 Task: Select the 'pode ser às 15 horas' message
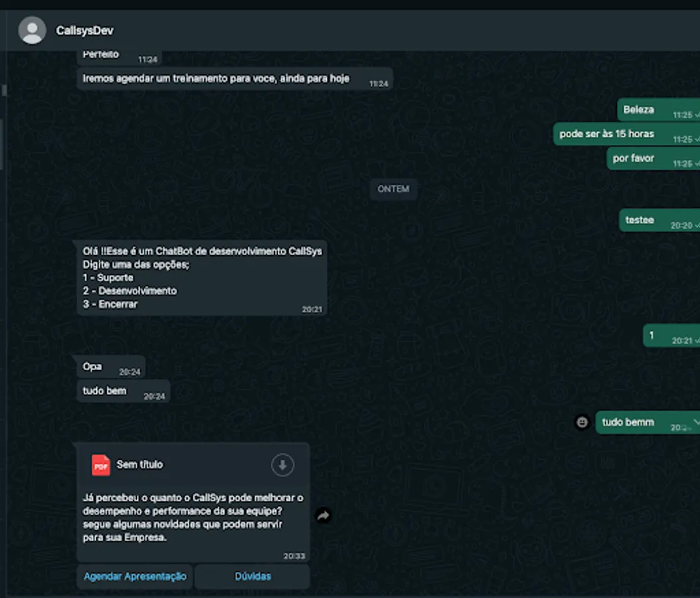tap(627, 134)
